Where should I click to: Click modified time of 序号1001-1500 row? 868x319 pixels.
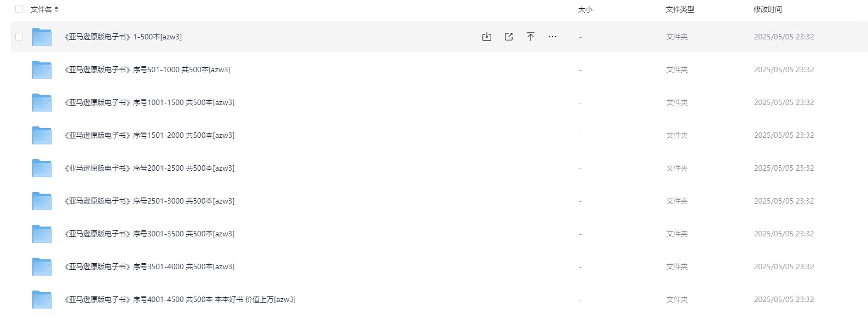(x=784, y=102)
